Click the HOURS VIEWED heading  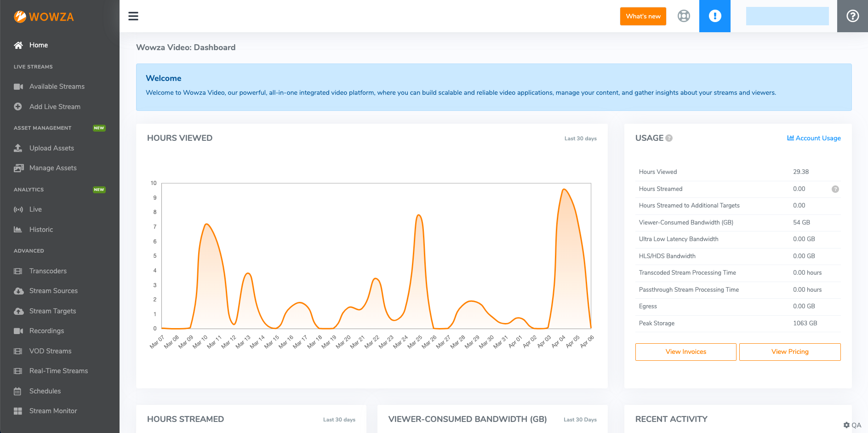(180, 138)
